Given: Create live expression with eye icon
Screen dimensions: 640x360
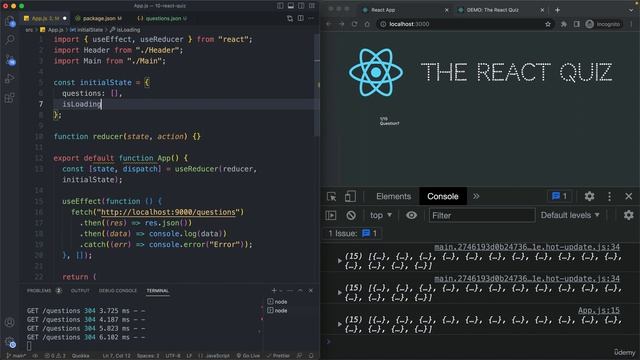Looking at the screenshot, I should pyautogui.click(x=411, y=215).
